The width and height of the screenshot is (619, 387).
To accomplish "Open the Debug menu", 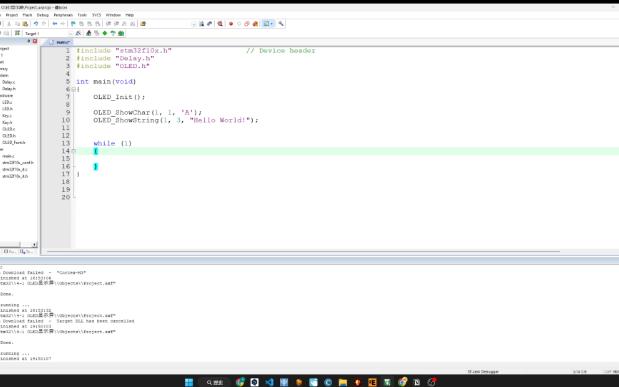I will 43,15.
